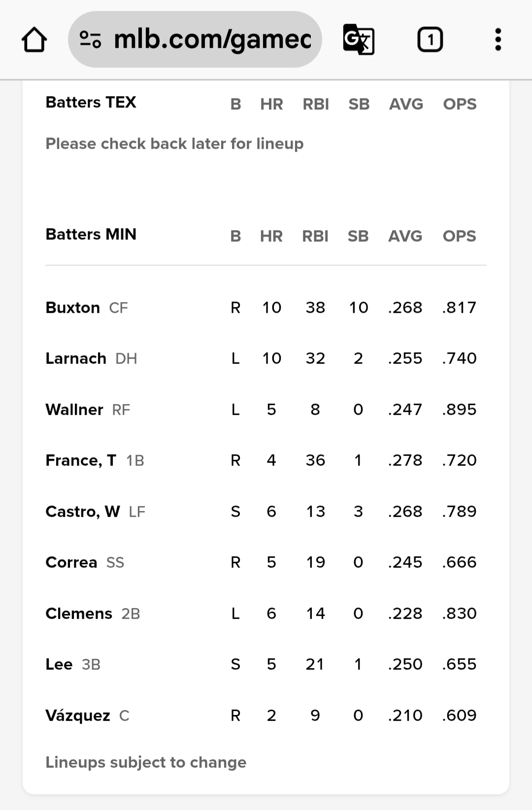Screen dimensions: 532x810
Task: Tap the Batters TEX heading
Action: click(91, 102)
